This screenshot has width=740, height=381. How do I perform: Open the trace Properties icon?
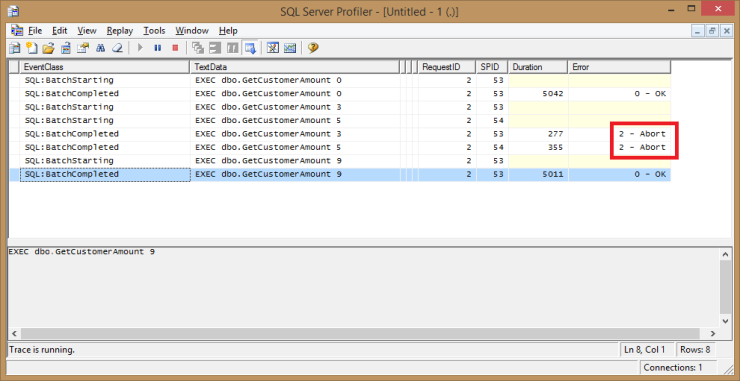83,48
